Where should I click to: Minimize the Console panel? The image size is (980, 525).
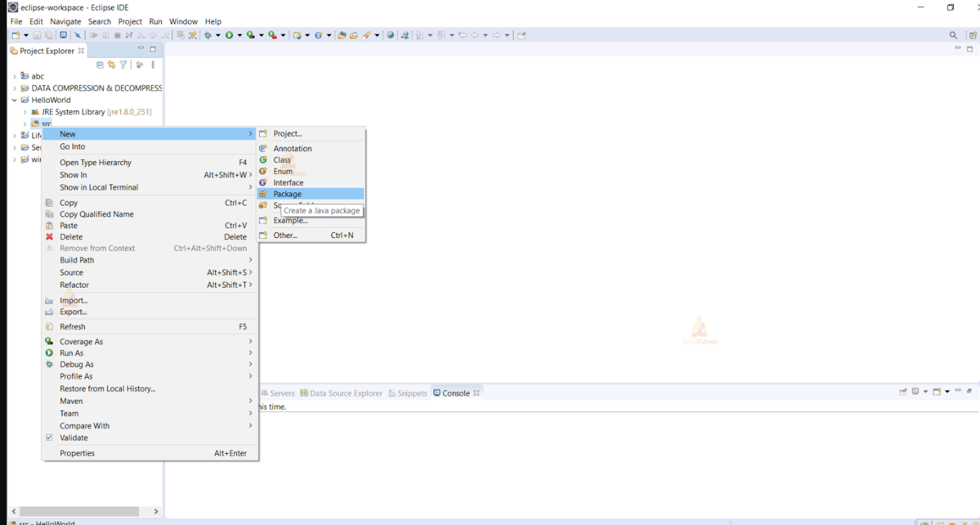(957, 391)
